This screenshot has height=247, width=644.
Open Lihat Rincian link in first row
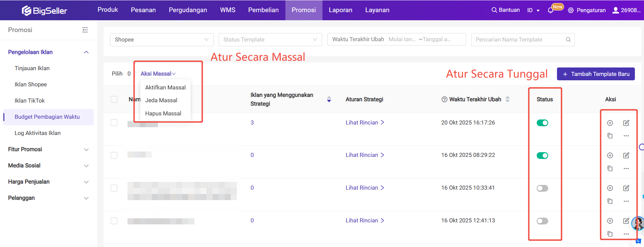[x=365, y=122]
